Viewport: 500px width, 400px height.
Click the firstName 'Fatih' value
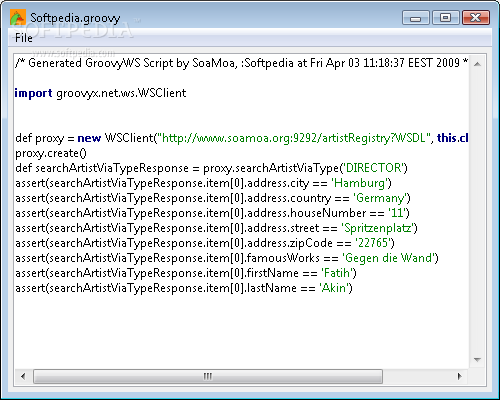(337, 273)
